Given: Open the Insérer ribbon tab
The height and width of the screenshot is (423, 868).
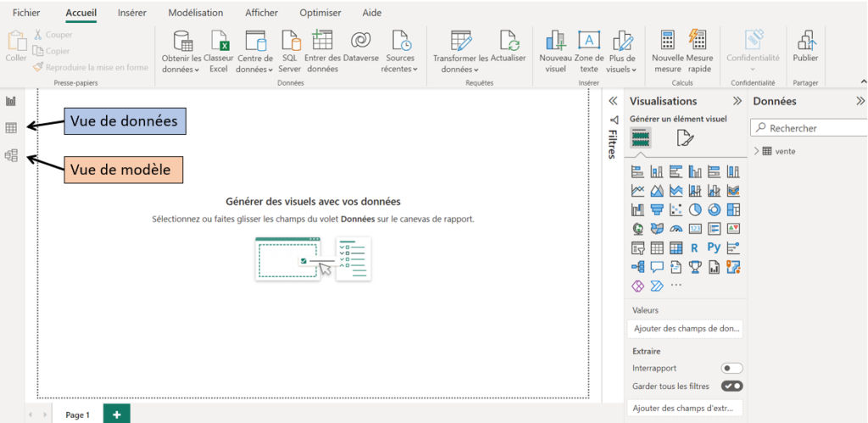Looking at the screenshot, I should (x=131, y=13).
